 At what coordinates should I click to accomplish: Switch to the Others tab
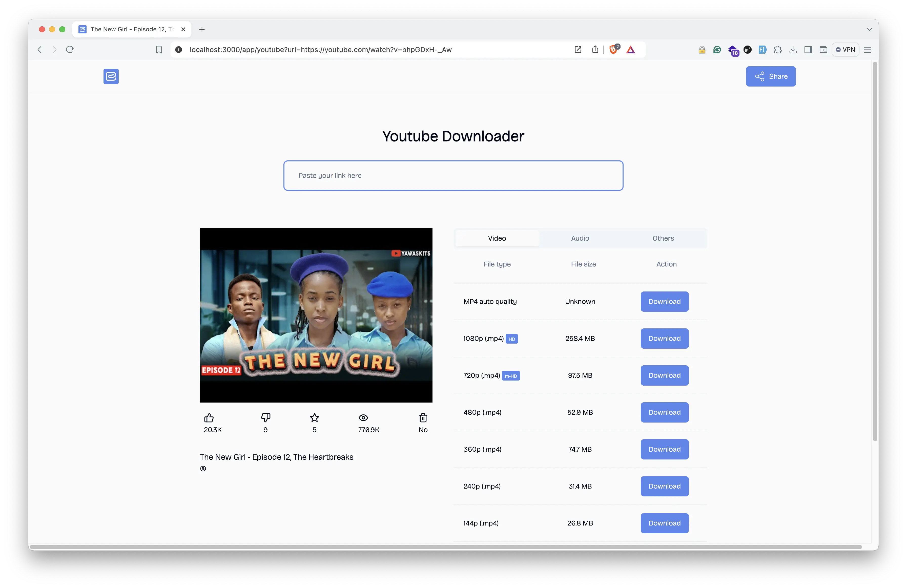[x=663, y=238]
